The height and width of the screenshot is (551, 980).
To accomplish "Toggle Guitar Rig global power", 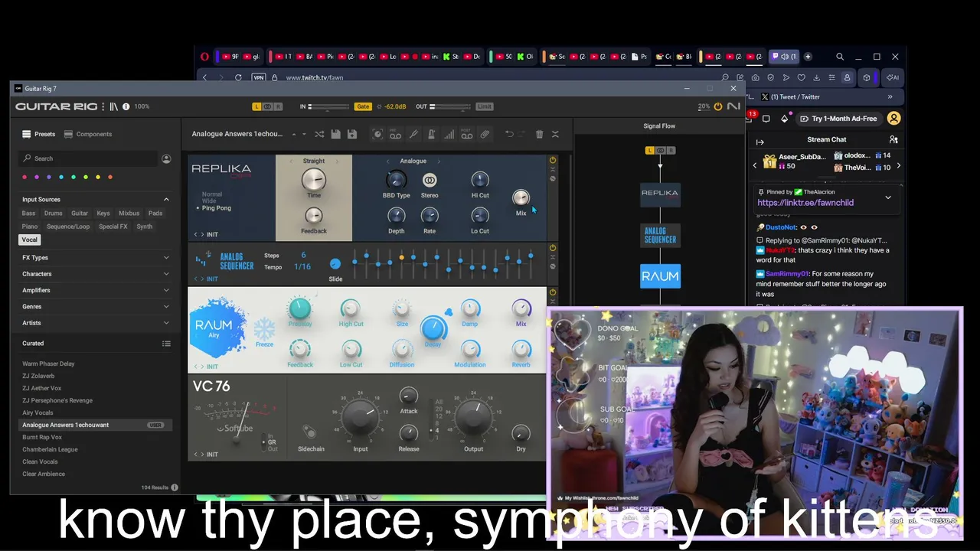I will click(x=718, y=106).
